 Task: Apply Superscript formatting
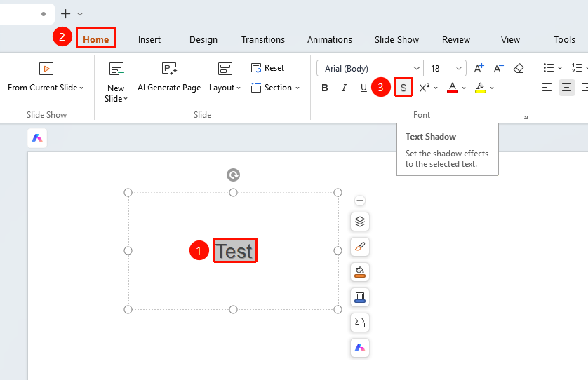(425, 88)
